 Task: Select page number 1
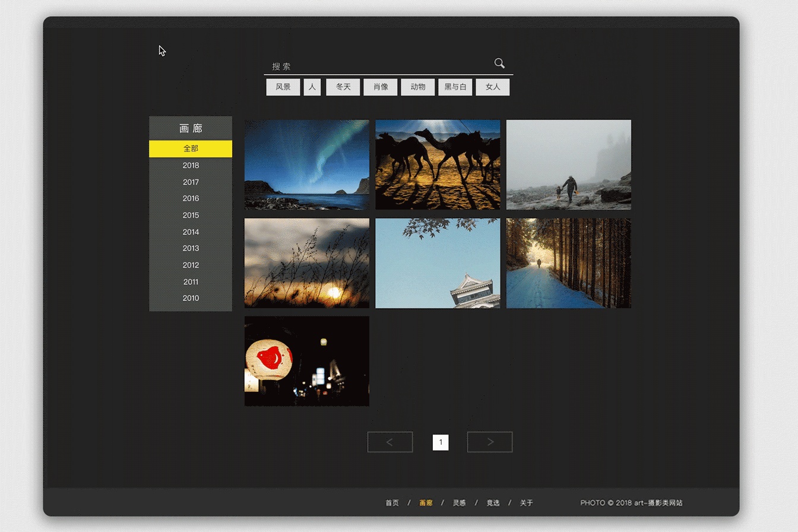[x=441, y=442]
